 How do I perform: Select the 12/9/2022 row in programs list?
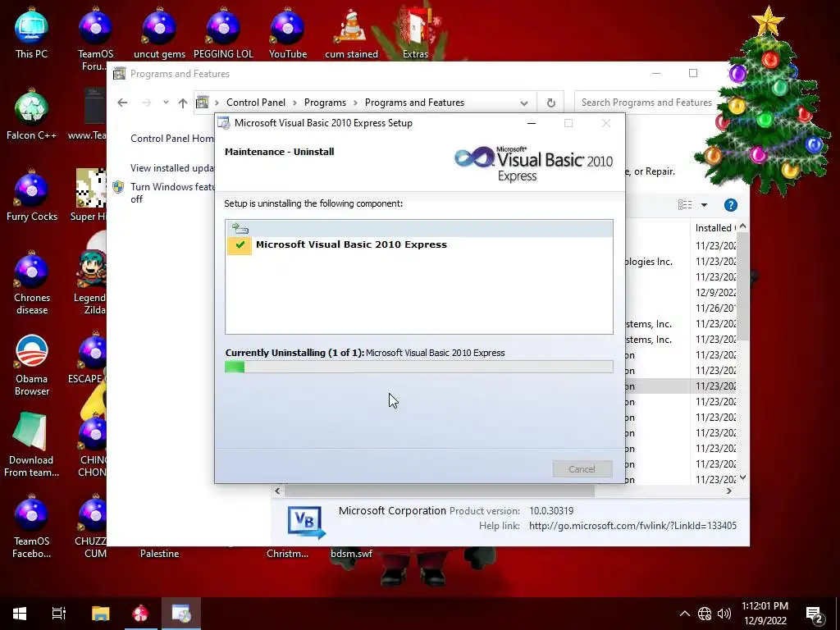(715, 293)
